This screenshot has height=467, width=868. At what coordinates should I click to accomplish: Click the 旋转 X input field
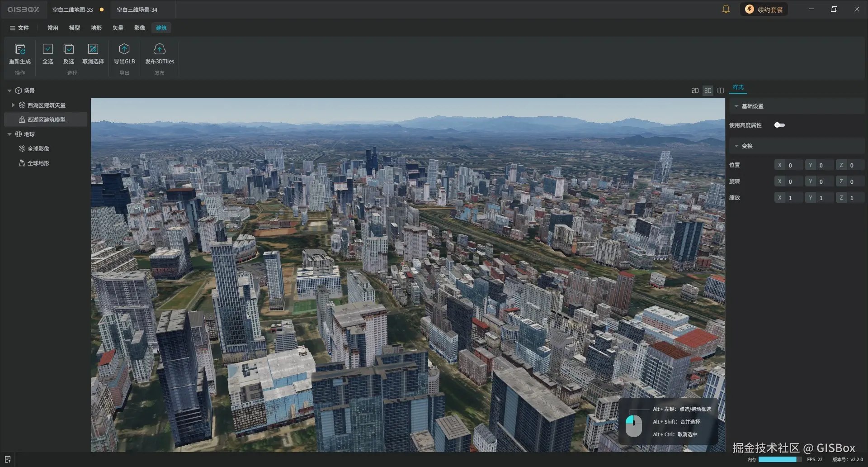789,181
